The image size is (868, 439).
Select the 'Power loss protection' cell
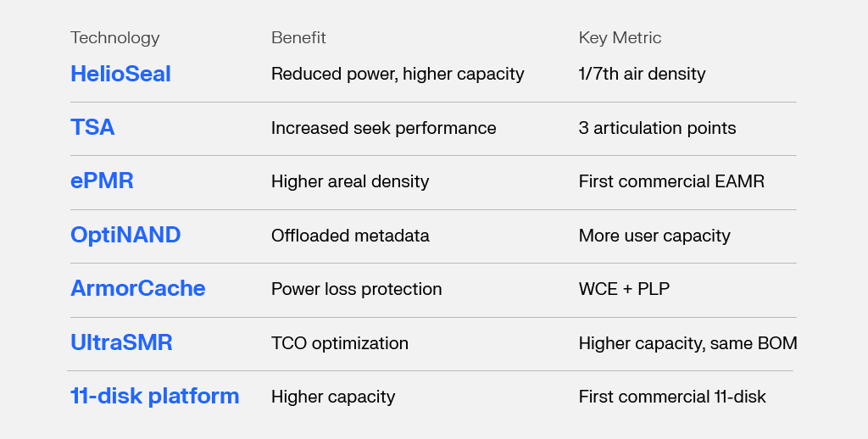[356, 289]
